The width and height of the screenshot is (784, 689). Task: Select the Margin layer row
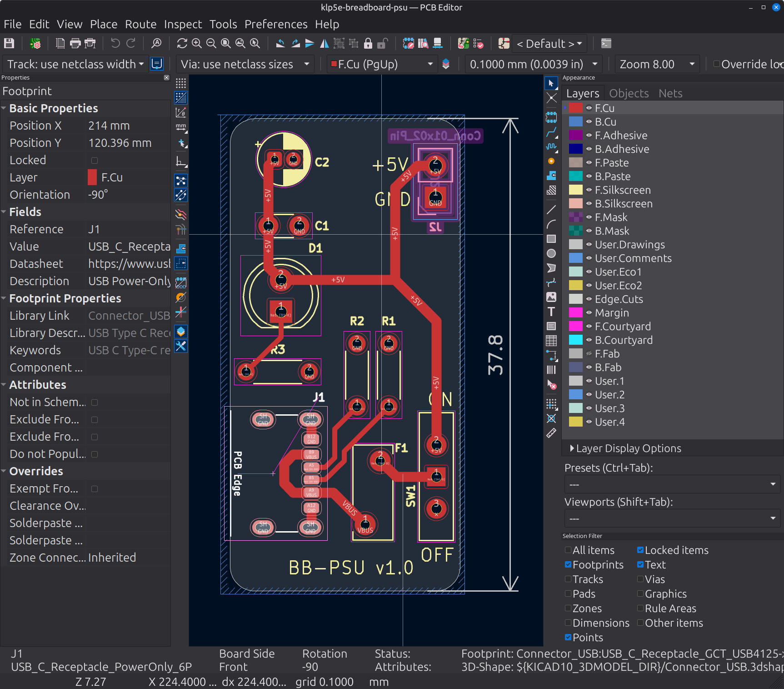(673, 313)
